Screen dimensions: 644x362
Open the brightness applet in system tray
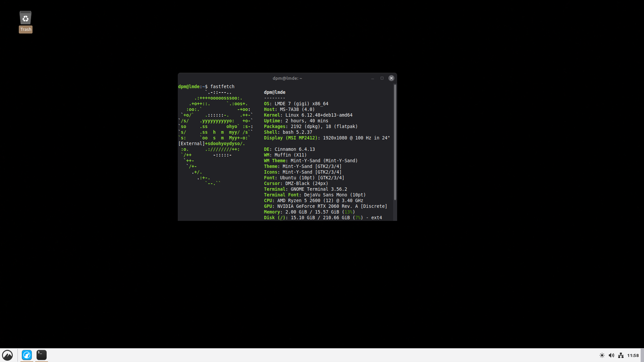[x=602, y=355]
